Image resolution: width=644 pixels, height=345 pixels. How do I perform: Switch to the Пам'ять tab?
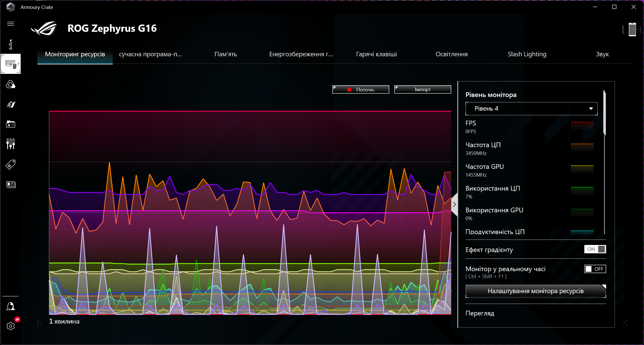pos(225,54)
